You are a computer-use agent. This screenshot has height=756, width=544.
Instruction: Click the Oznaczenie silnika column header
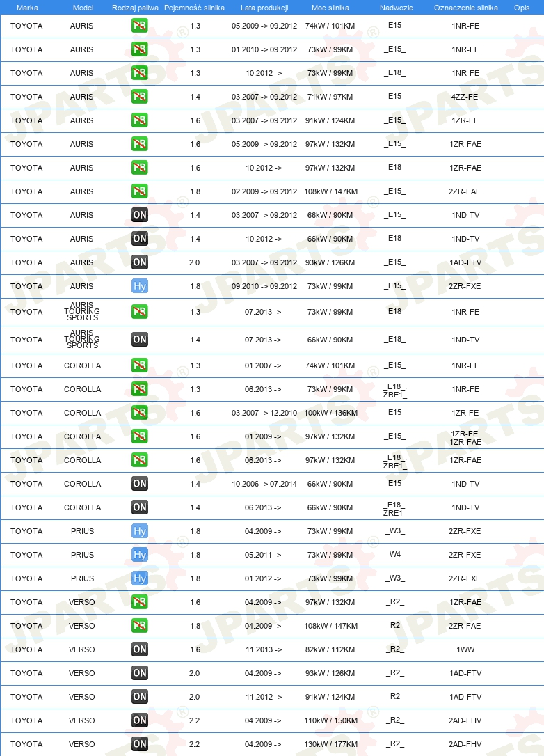(465, 8)
